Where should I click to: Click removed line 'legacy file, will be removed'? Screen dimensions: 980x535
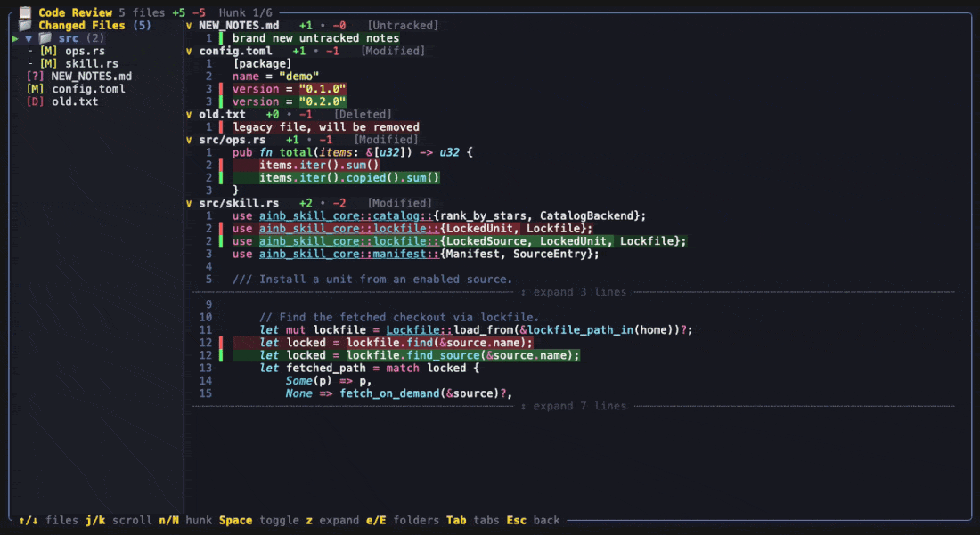coord(325,126)
